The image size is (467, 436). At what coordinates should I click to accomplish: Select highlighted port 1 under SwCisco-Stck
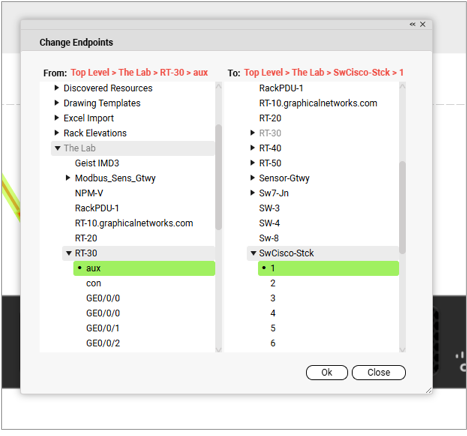328,268
